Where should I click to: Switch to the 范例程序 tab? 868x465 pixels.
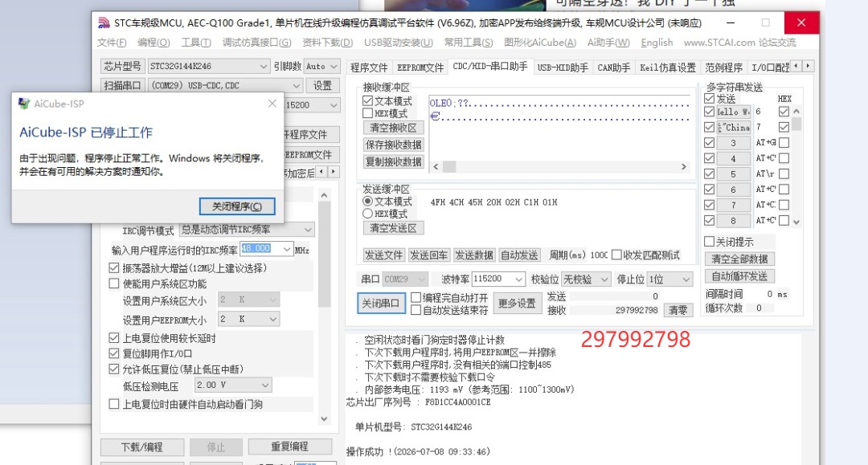pyautogui.click(x=723, y=67)
